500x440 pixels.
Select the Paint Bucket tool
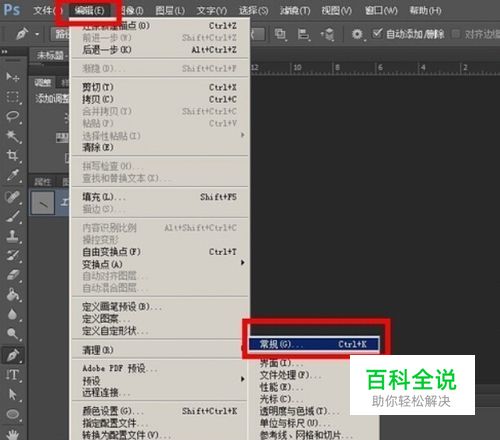point(13,295)
